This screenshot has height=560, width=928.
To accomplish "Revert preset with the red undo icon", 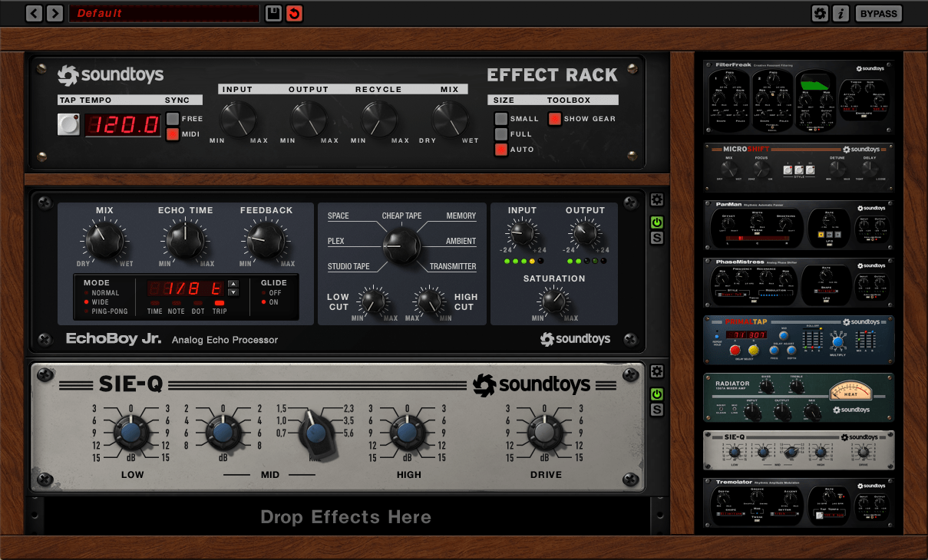I will (294, 13).
